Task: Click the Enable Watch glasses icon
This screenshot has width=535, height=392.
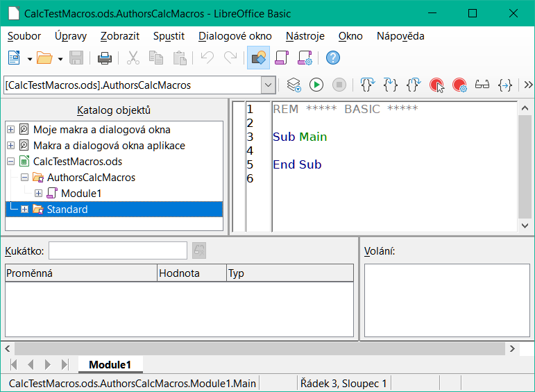Action: pos(482,85)
